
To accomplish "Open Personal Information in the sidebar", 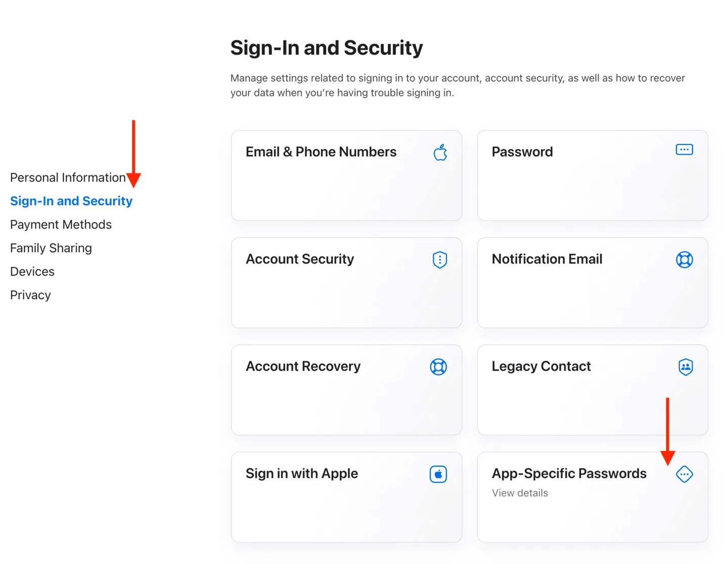I will click(68, 177).
